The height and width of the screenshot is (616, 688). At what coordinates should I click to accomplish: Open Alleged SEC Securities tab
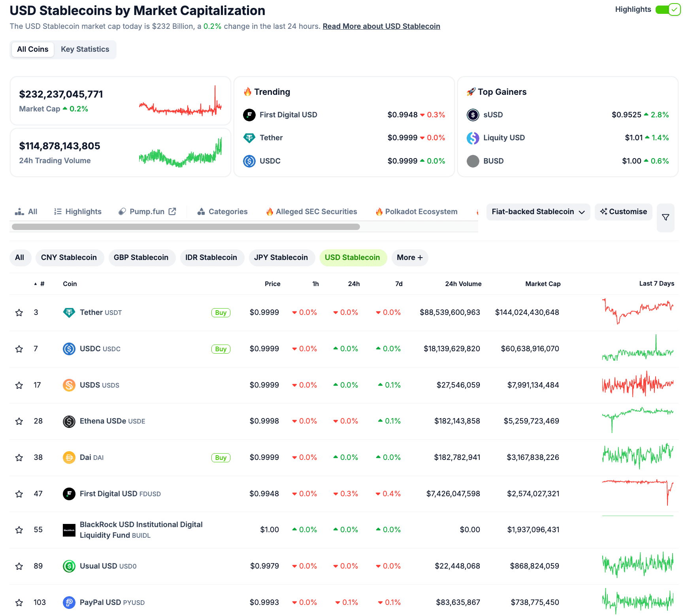(311, 212)
